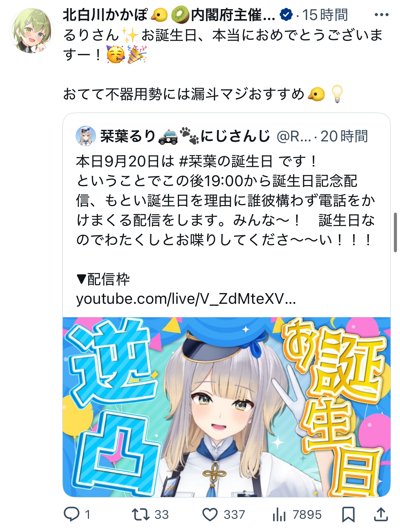
Task: Click the 337 likes count
Action: [234, 514]
